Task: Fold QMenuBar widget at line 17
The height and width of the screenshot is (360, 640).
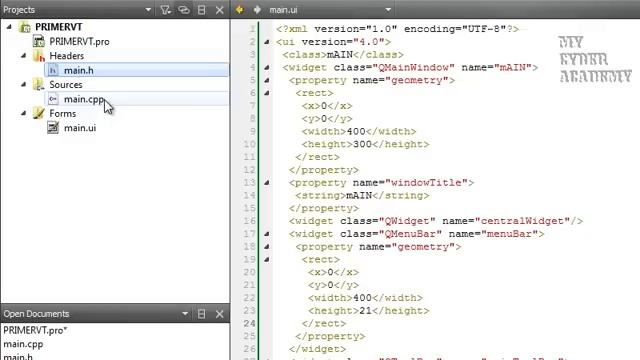Action: coord(267,234)
